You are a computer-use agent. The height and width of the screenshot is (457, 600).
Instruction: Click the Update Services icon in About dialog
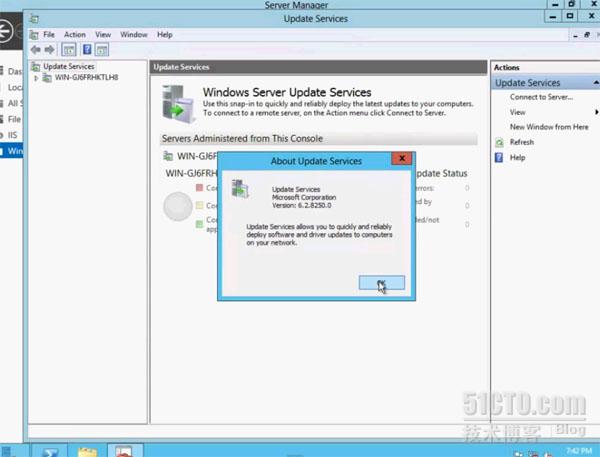click(x=240, y=188)
